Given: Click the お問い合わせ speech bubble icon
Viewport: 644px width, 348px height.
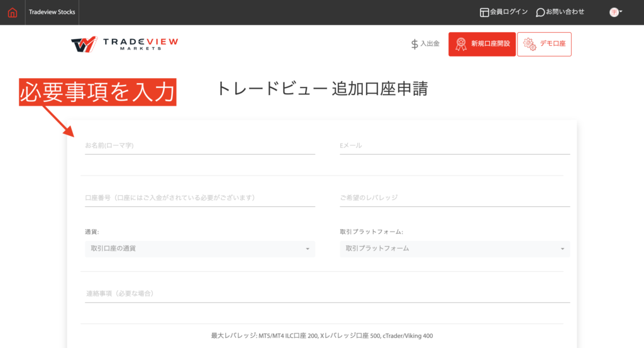Looking at the screenshot, I should pos(540,13).
